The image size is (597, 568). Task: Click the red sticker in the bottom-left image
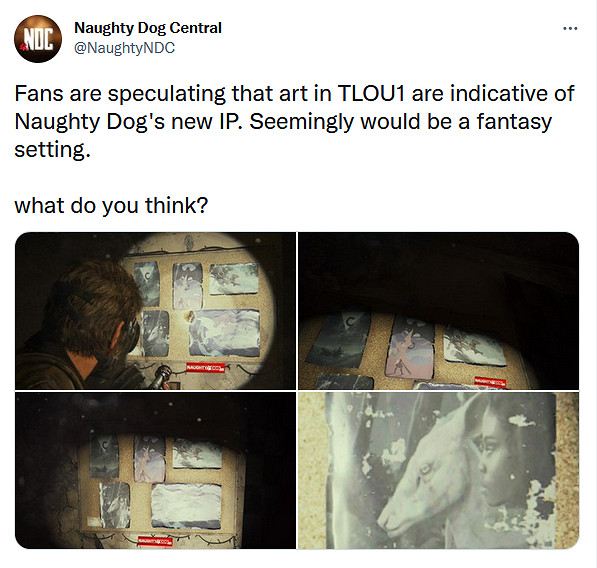tap(155, 541)
